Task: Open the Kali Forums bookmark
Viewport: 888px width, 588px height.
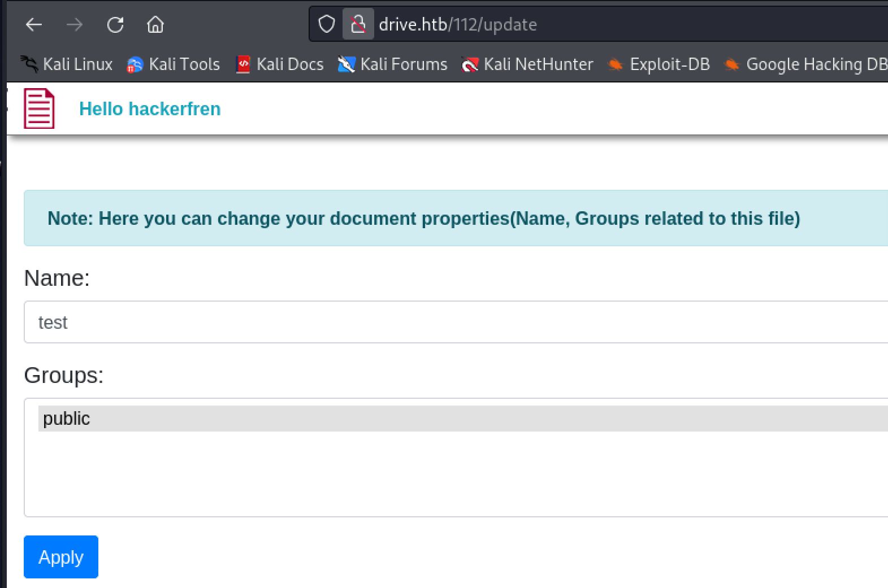Action: (393, 64)
